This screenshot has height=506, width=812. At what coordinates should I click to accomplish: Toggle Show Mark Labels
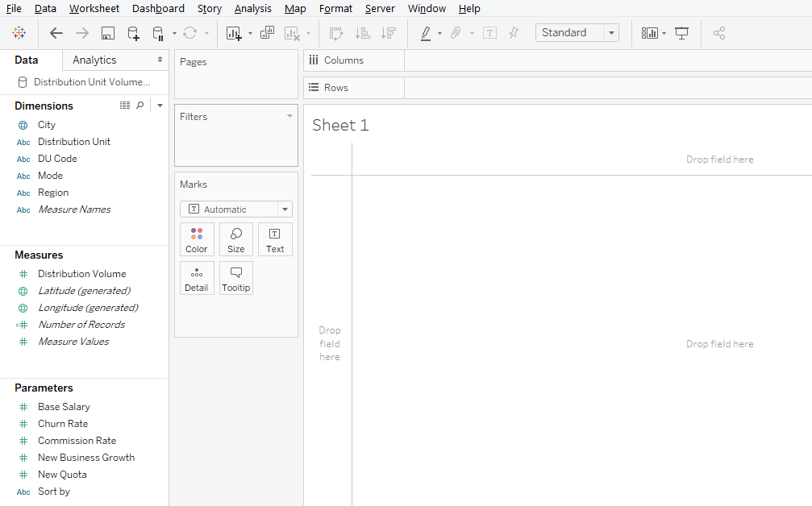pyautogui.click(x=489, y=33)
